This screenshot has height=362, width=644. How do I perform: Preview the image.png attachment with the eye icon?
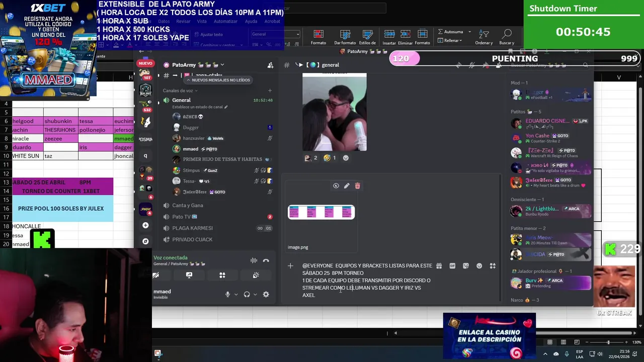(336, 186)
